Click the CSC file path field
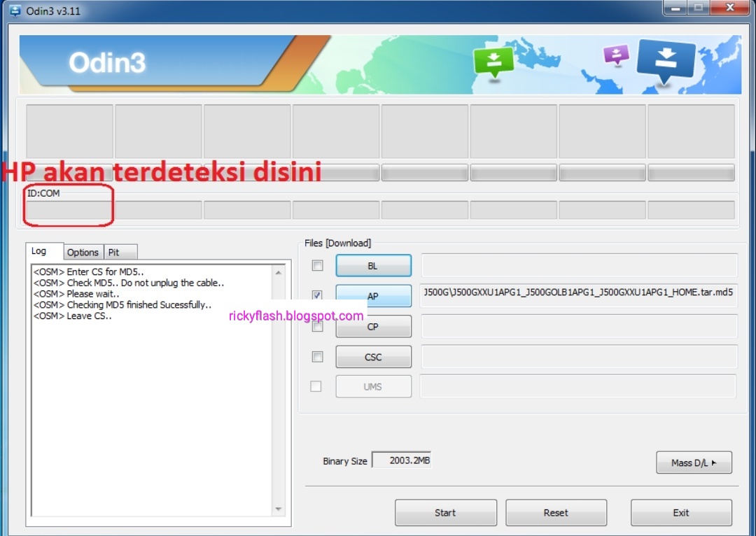This screenshot has height=536, width=756. 580,356
